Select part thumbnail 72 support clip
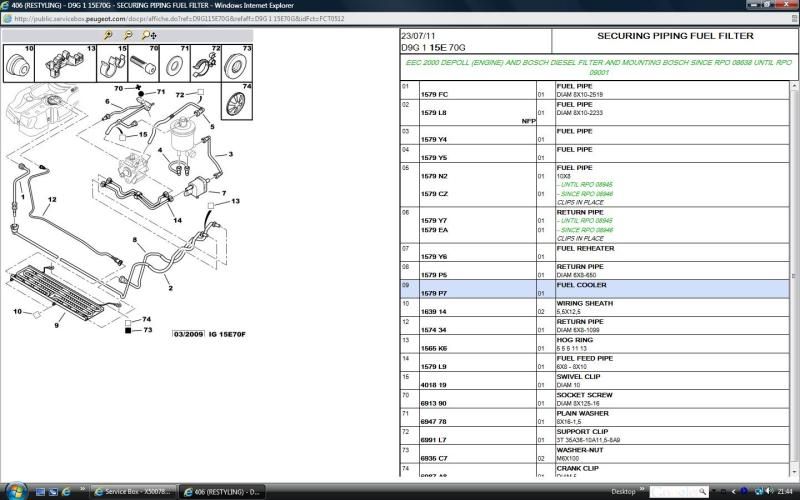800x500 pixels. pos(206,63)
